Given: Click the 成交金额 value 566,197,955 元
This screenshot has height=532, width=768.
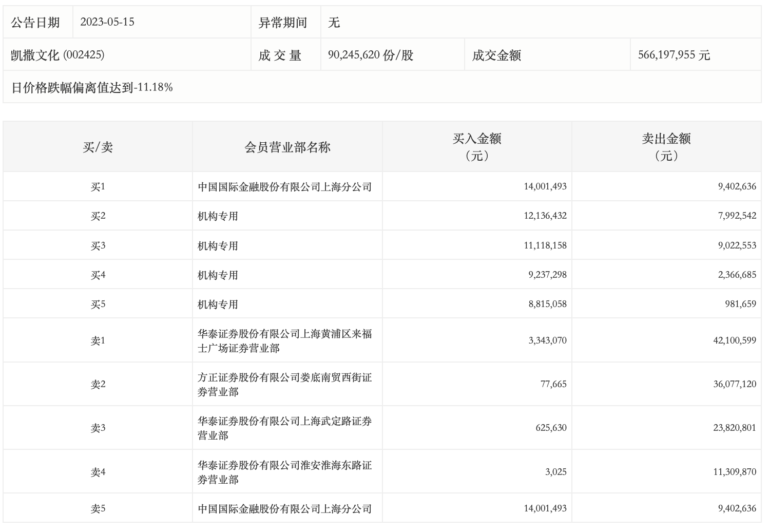Looking at the screenshot, I should pyautogui.click(x=674, y=55).
